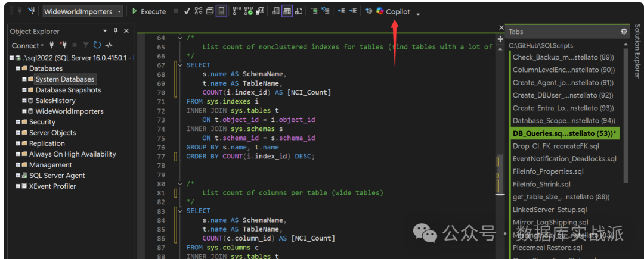Close the query editor document with X
The image size is (644, 259).
[x=501, y=27]
